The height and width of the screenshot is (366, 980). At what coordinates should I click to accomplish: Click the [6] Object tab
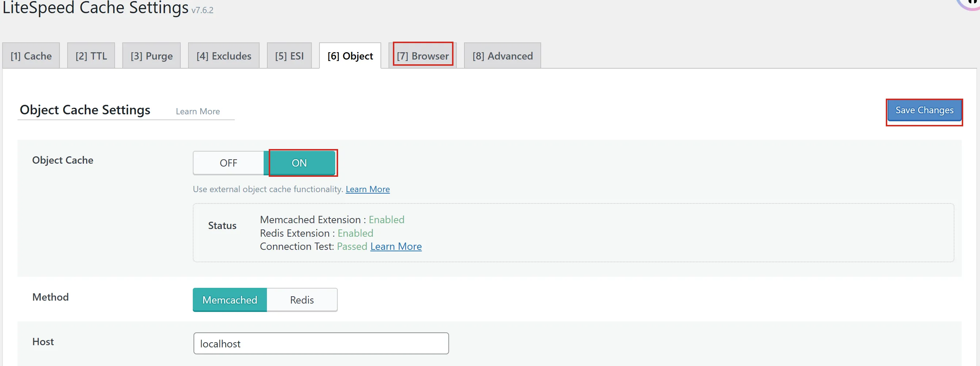350,56
